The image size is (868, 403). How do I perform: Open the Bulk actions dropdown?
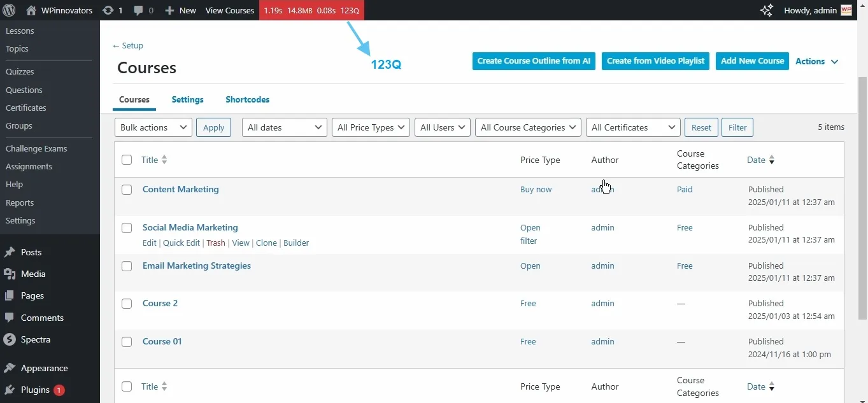coord(152,127)
